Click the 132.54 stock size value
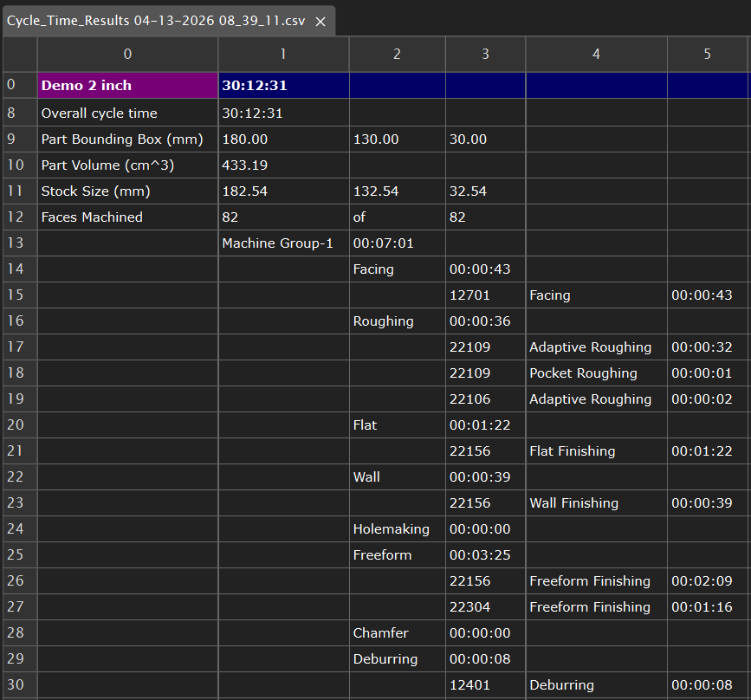The image size is (751, 700). click(397, 191)
